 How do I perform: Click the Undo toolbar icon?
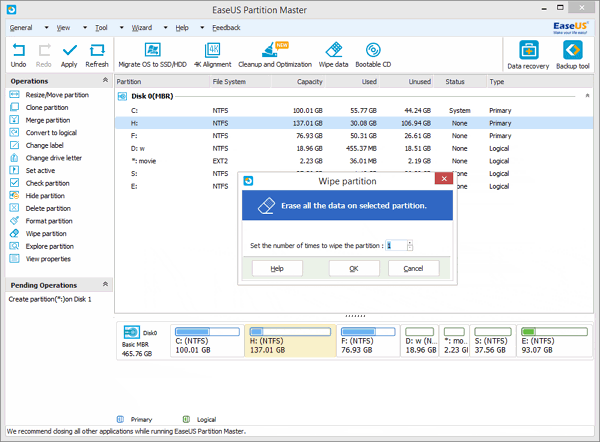click(18, 55)
